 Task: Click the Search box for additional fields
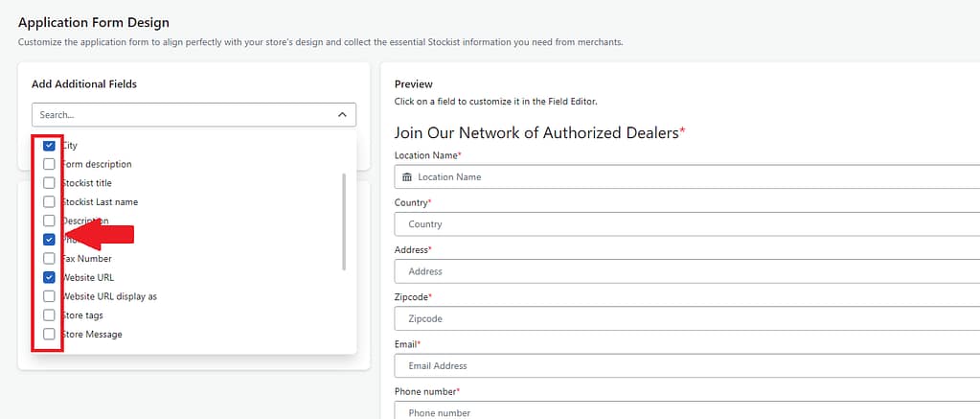click(x=182, y=115)
